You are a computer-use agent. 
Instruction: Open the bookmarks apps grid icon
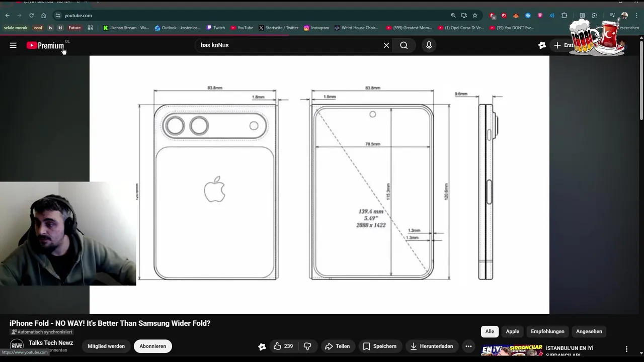click(90, 28)
